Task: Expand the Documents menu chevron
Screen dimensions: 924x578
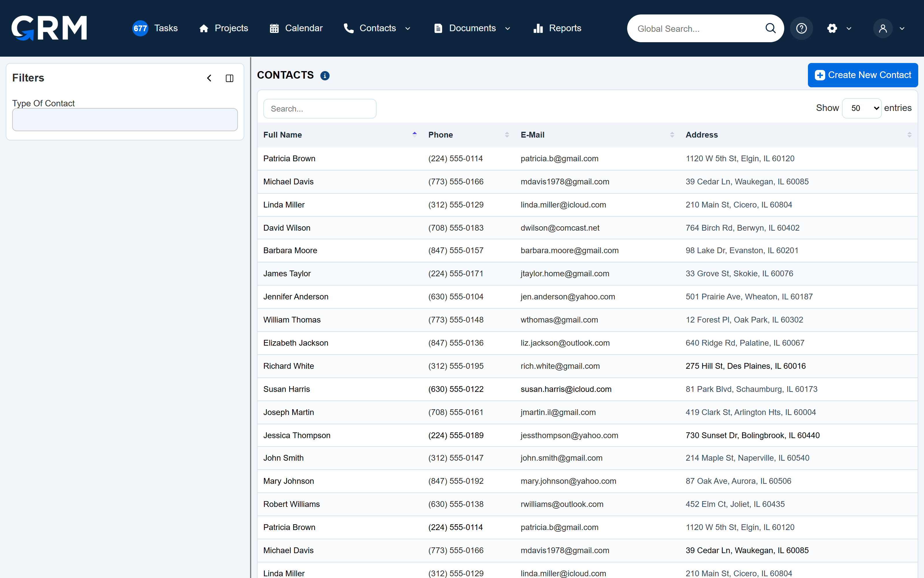Action: pos(507,29)
